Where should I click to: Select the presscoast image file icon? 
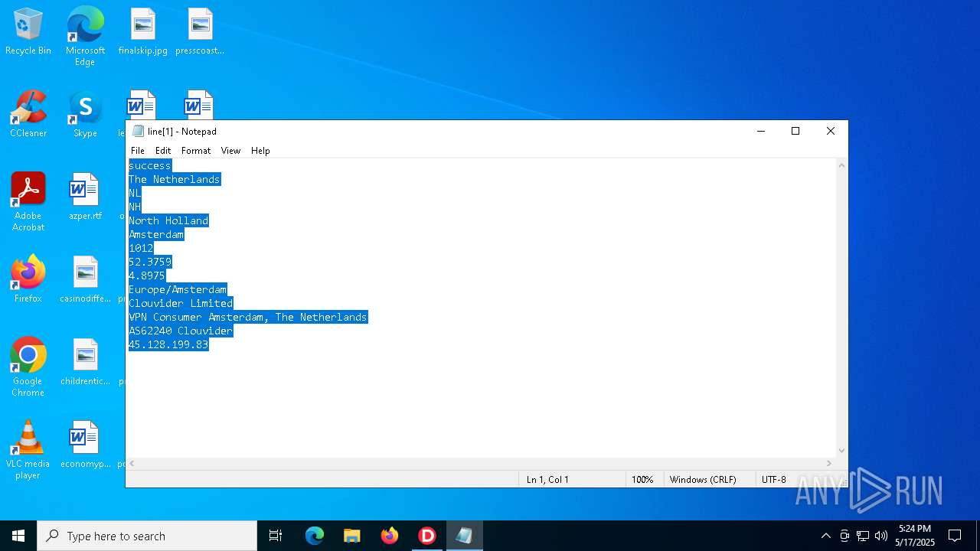pos(200,32)
